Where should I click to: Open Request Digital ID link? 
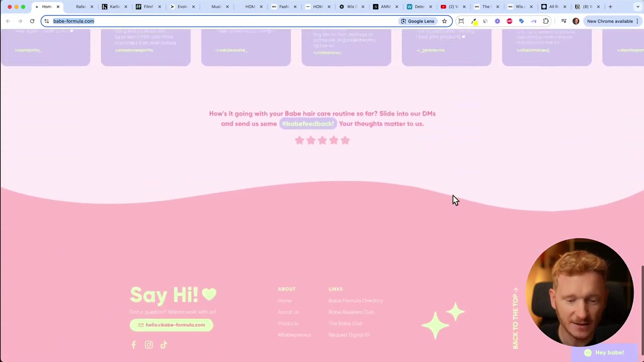click(349, 335)
